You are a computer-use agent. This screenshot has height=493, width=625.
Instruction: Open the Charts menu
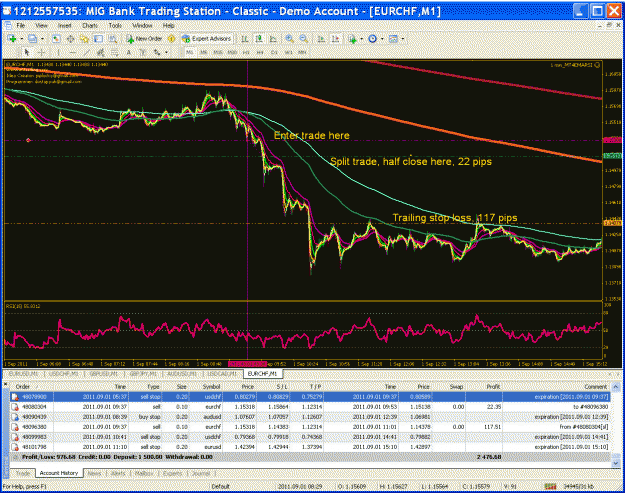click(90, 26)
